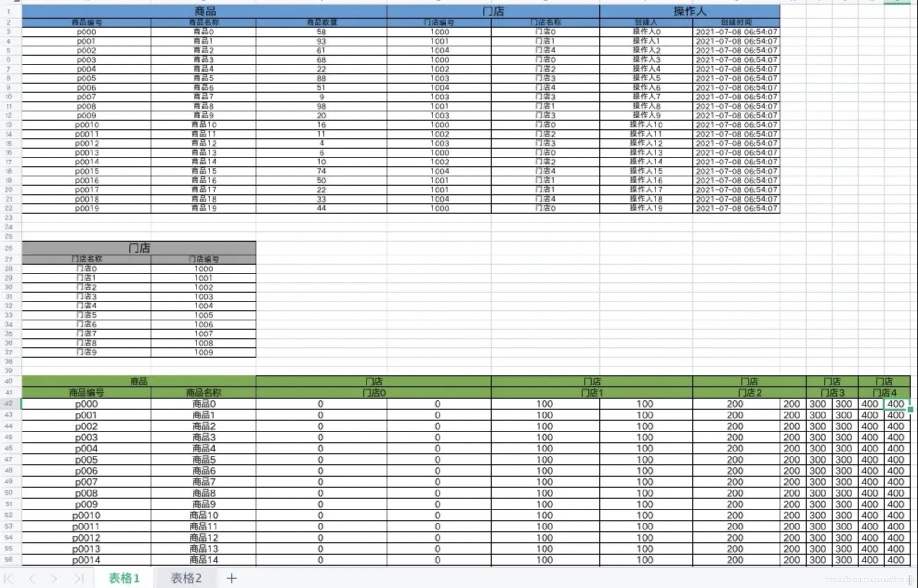Click the next sheet arrow

[x=54, y=578]
